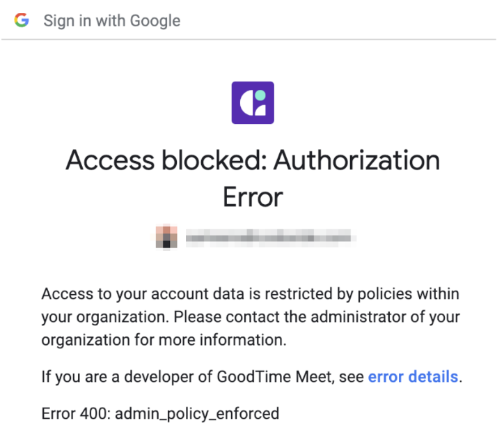Image resolution: width=504 pixels, height=439 pixels.
Task: Click the Access blocked: Authorization heading line
Action: tap(253, 160)
